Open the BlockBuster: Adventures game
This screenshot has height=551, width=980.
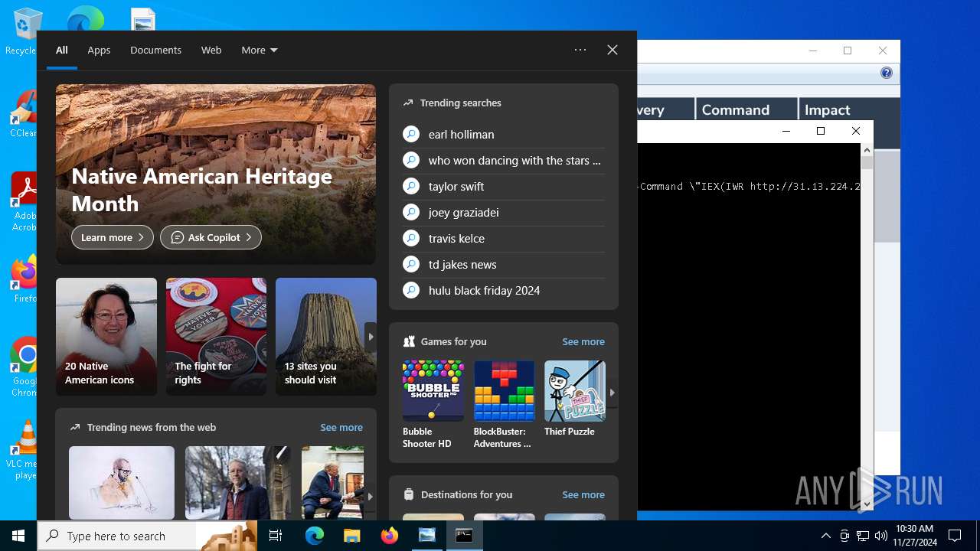504,405
